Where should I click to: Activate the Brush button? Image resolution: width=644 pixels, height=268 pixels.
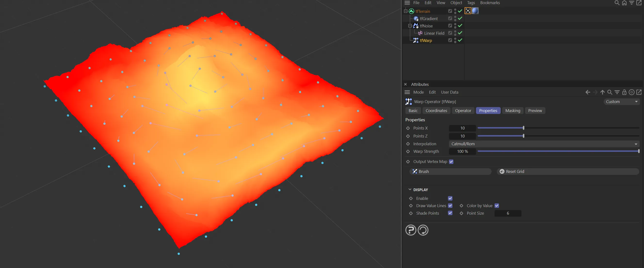[450, 171]
